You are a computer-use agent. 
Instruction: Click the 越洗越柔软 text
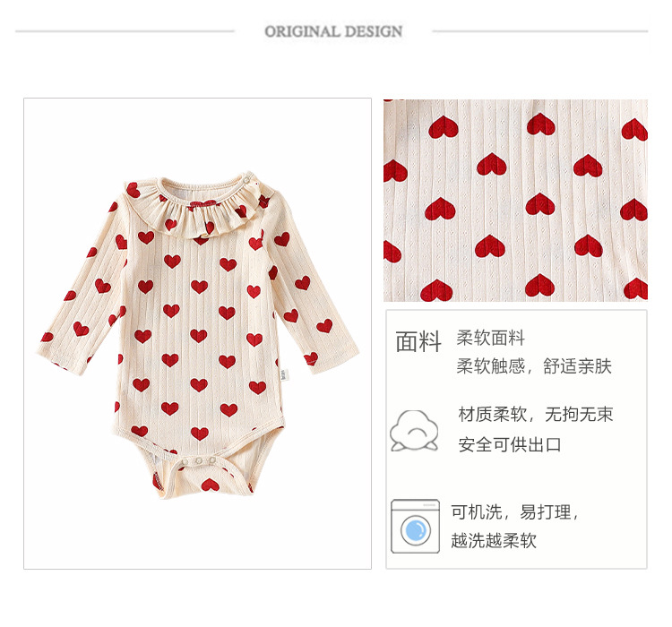494,540
